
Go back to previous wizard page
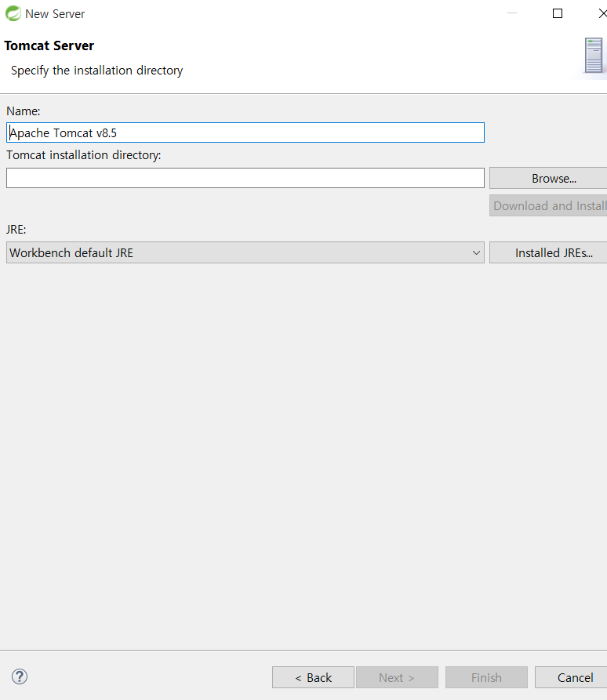[x=313, y=678]
